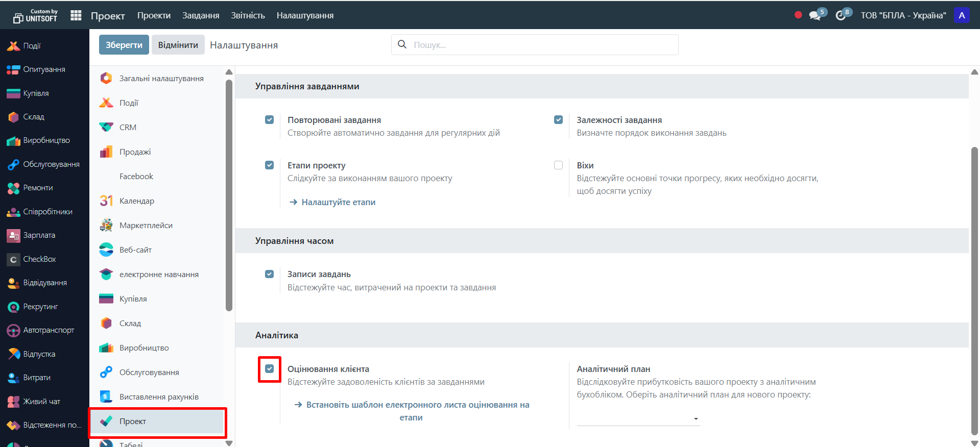Viewport: 980px width, 447px height.
Task: Click the Пошук search field
Action: (x=541, y=45)
